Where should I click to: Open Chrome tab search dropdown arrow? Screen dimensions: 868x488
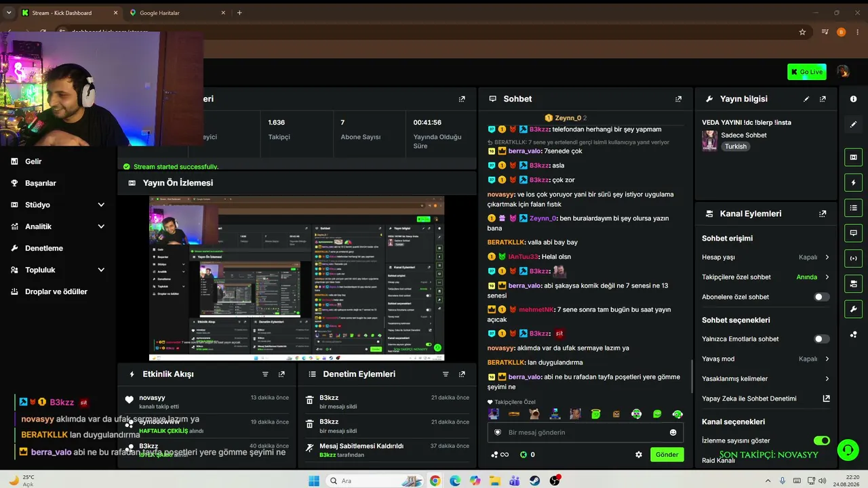pos(9,13)
